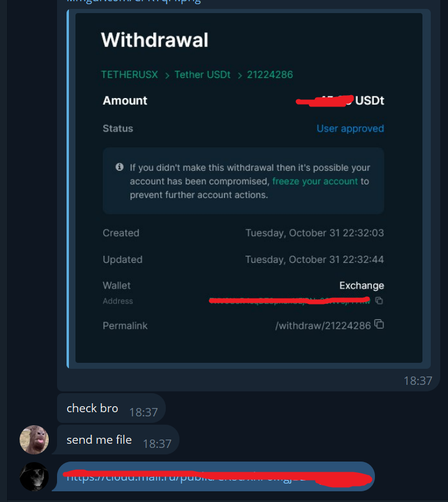Select the 'send me file' message
Image resolution: width=448 pixels, height=502 pixels.
coord(118,440)
